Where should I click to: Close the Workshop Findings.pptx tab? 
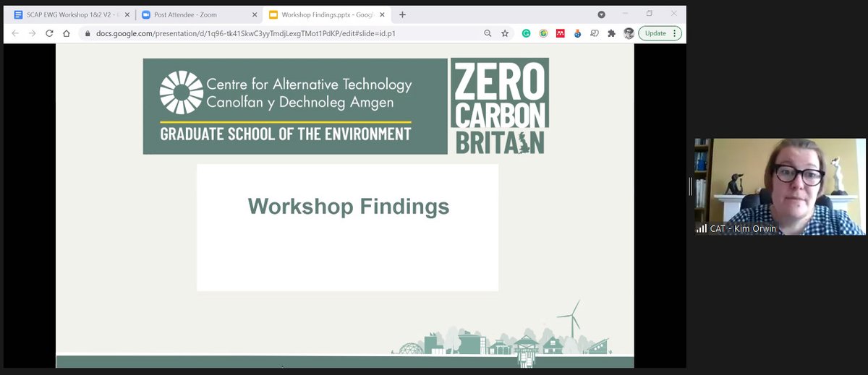pos(381,14)
